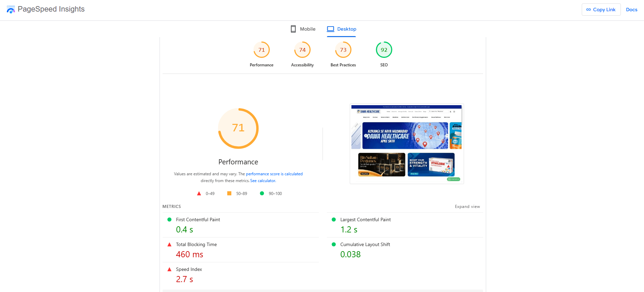
Task: Expand the Largest Contentful Paint metric
Action: coord(365,220)
